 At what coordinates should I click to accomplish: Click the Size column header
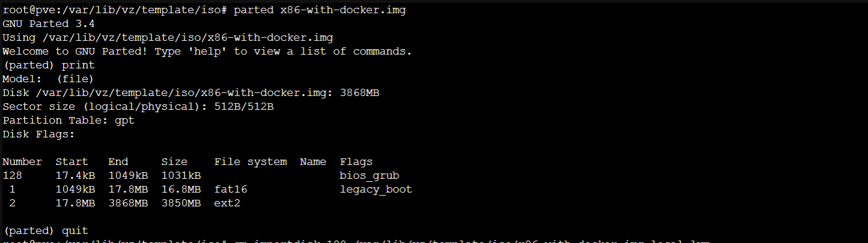tap(174, 162)
